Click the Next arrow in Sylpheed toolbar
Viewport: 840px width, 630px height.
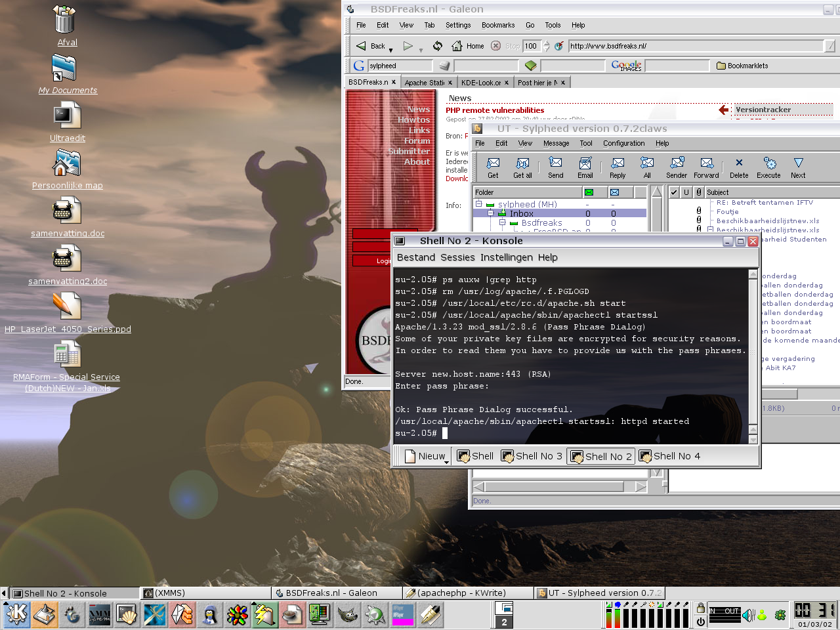coord(798,168)
